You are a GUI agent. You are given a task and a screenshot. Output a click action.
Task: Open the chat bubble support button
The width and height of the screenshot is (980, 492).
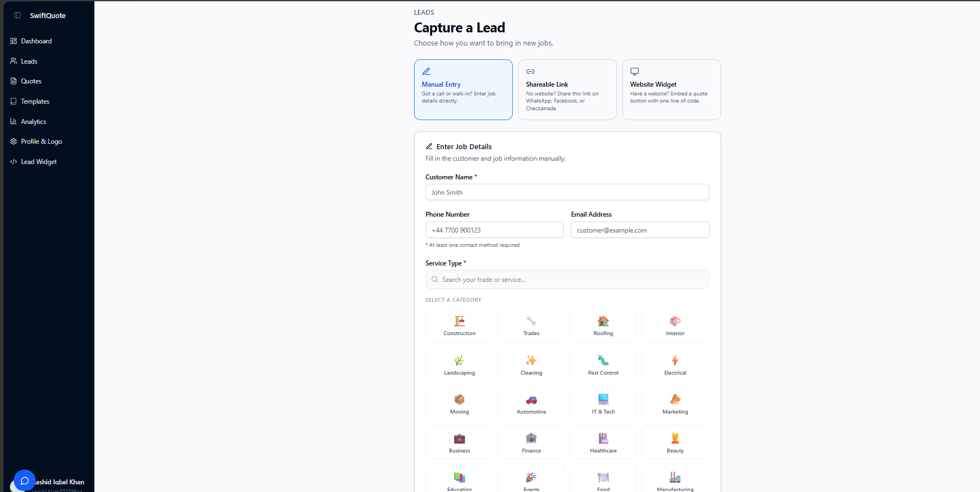[x=25, y=480]
